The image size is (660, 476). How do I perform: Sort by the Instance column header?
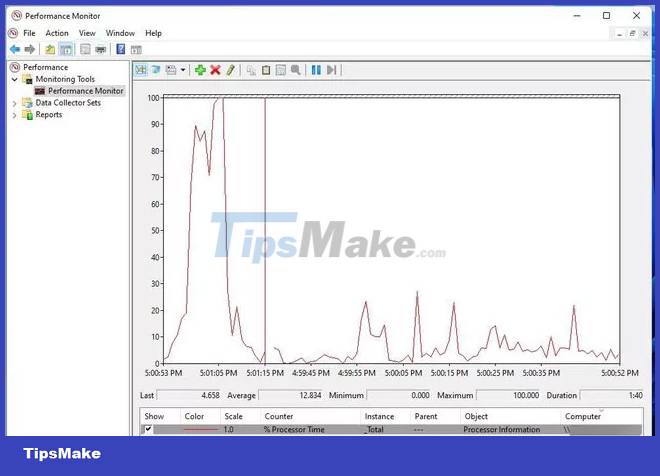pos(379,416)
